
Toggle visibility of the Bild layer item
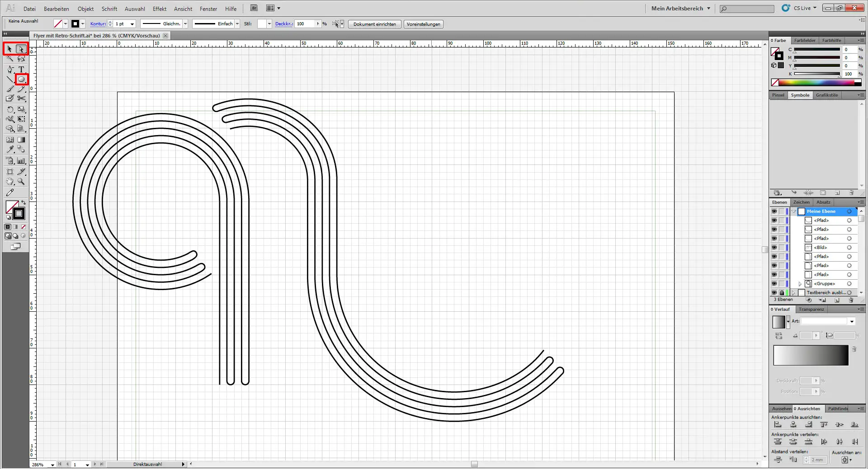click(774, 248)
